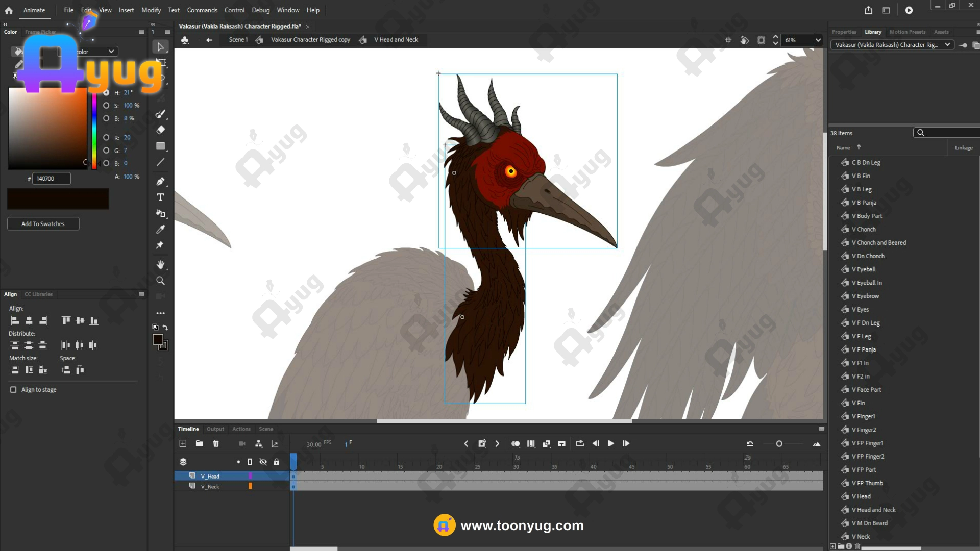Viewport: 980px width, 551px height.
Task: Open the stage zoom percentage dropdown
Action: coord(818,40)
